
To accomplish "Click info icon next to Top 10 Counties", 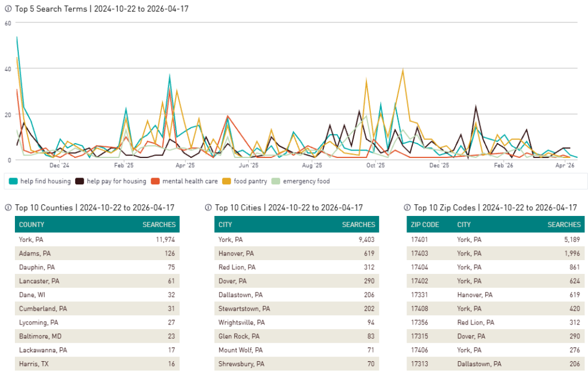I will coord(8,208).
